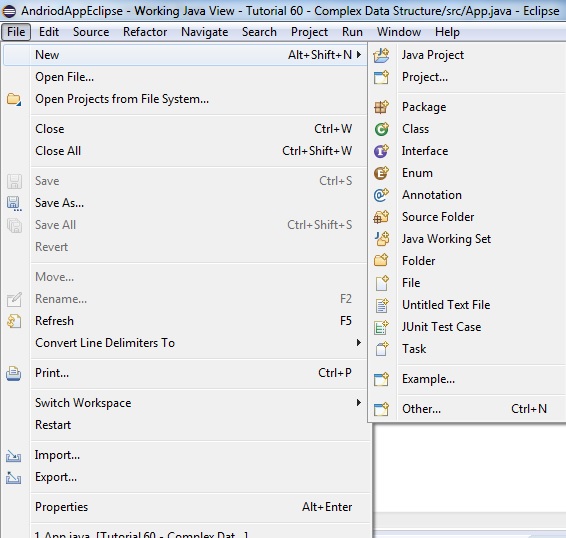Click the Example... wizard icon
The width and height of the screenshot is (566, 538).
[381, 379]
